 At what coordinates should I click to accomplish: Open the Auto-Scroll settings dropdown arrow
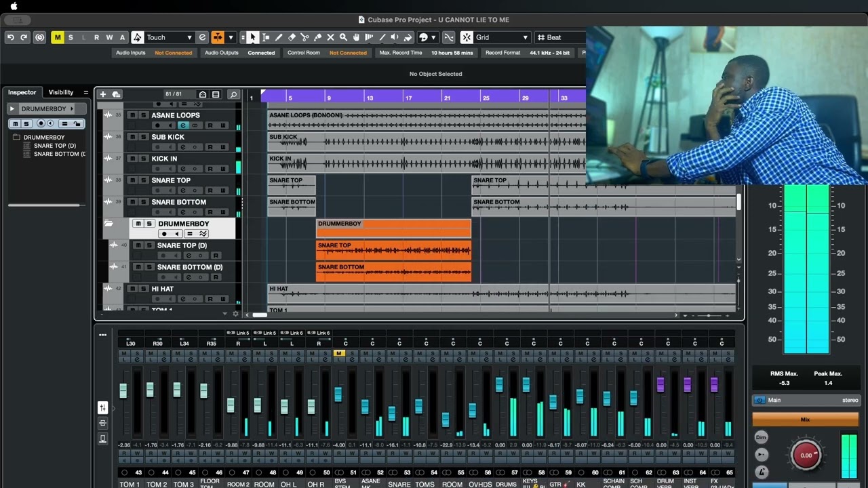(x=231, y=37)
